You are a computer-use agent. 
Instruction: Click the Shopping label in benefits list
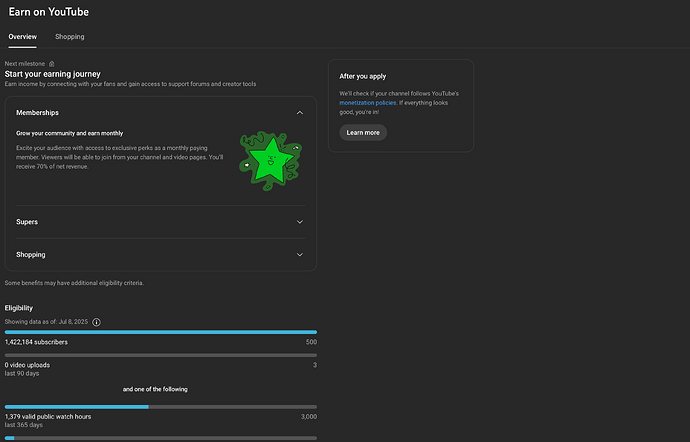click(x=31, y=255)
